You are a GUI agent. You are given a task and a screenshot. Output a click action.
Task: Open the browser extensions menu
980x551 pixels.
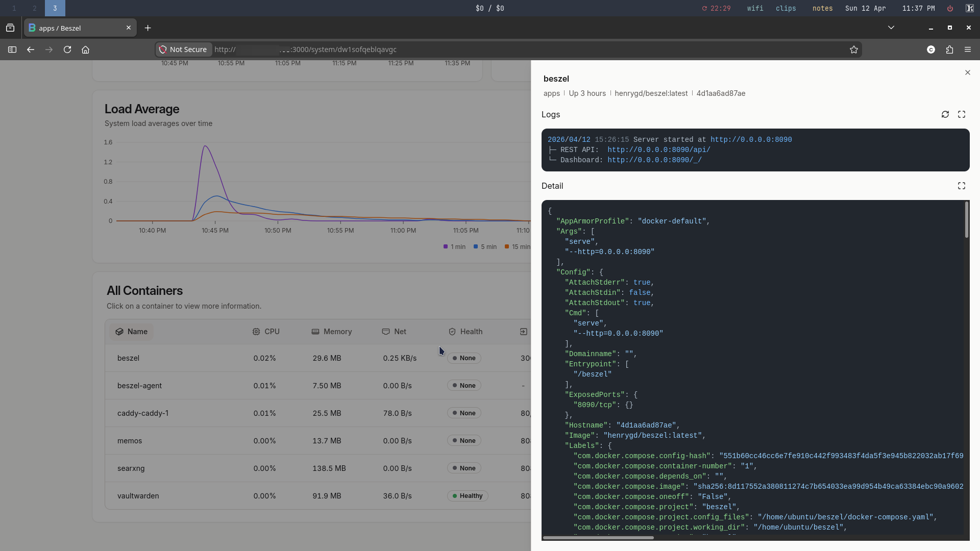(x=949, y=49)
